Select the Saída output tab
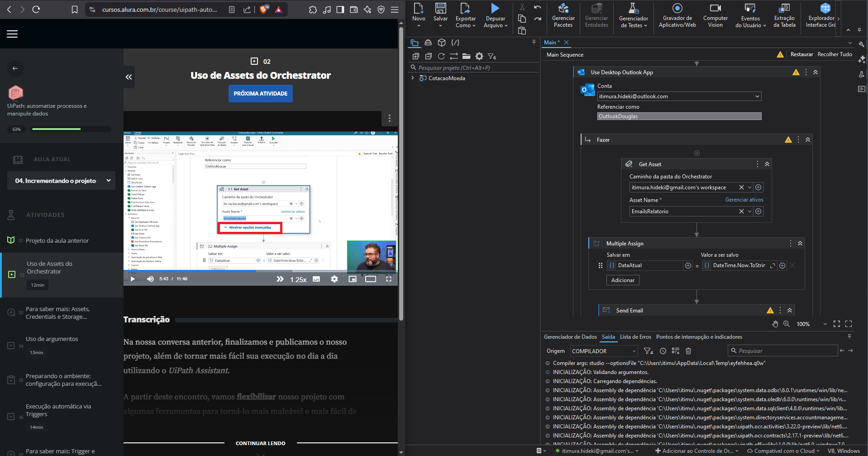Viewport: 868px width, 456px height. tap(608, 337)
